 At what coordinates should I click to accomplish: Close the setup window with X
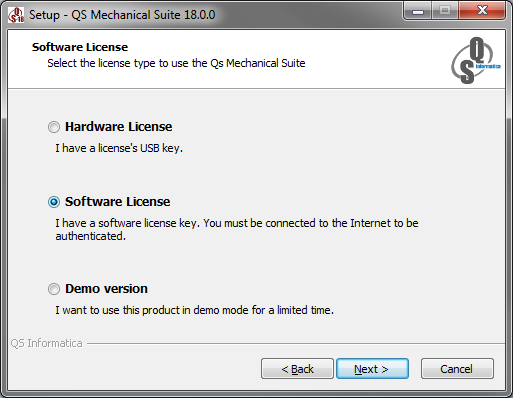[482, 11]
